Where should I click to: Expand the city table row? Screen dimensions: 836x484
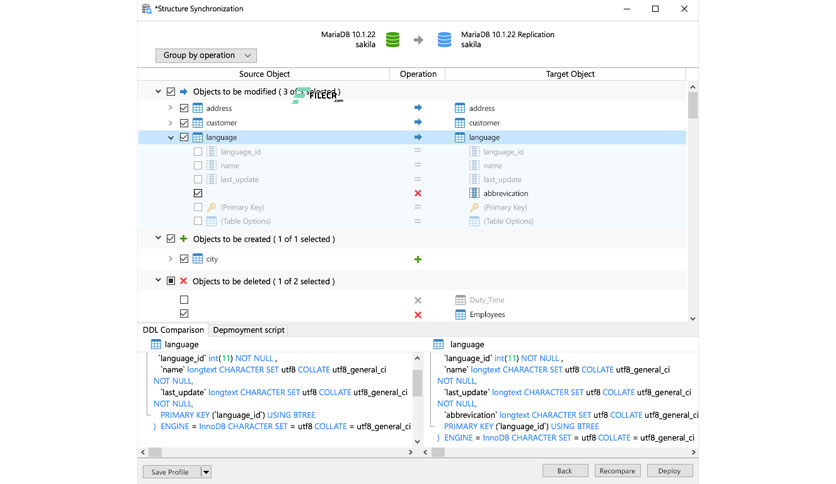pyautogui.click(x=171, y=259)
